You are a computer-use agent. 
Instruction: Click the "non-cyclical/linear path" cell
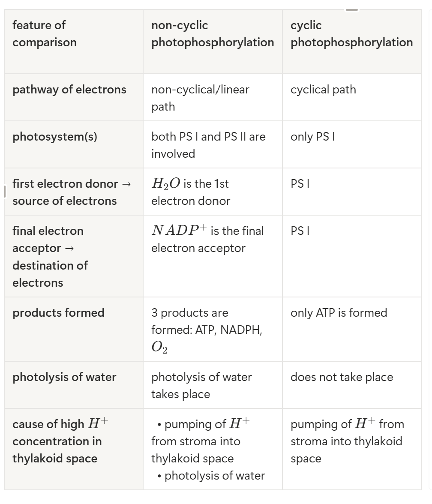tap(213, 97)
